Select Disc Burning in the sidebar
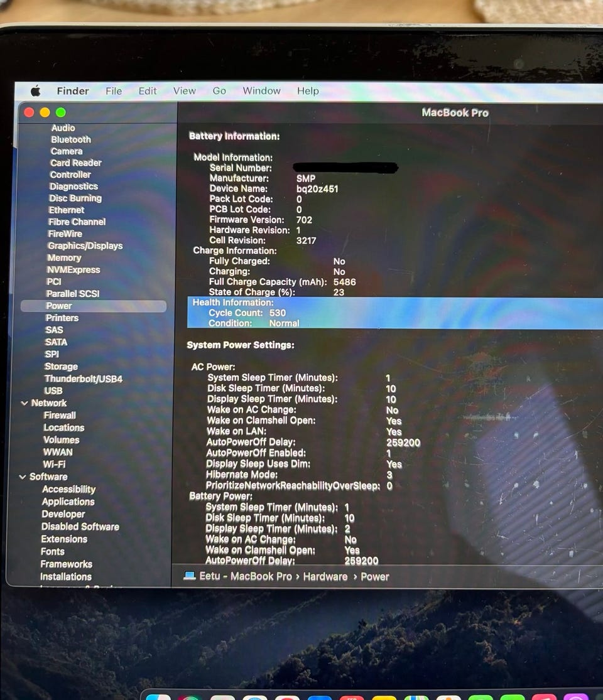 pyautogui.click(x=75, y=198)
